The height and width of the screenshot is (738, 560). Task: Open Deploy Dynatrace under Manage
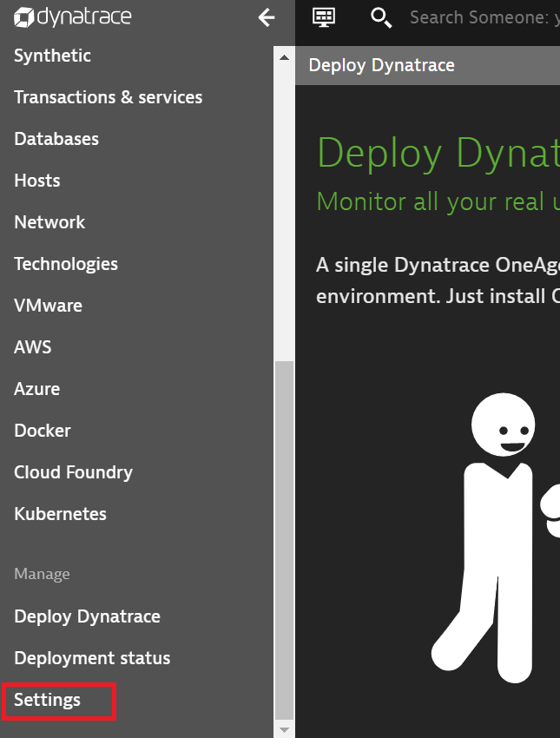pyautogui.click(x=87, y=616)
